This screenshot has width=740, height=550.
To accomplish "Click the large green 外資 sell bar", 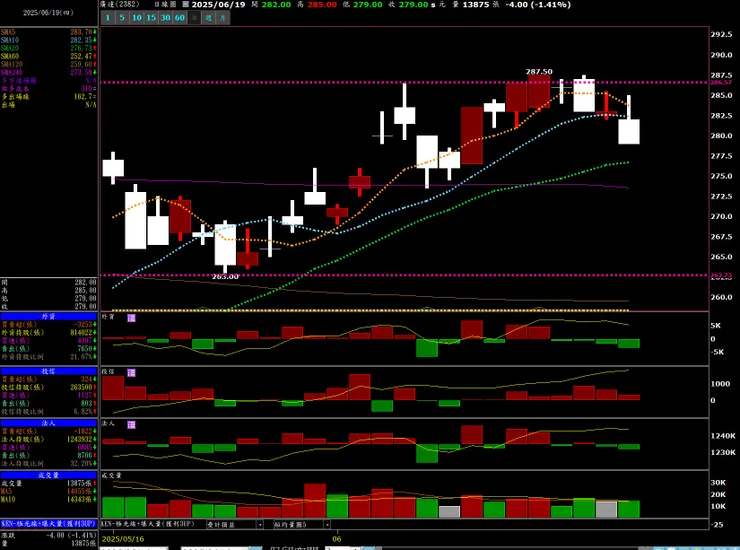I will (x=427, y=347).
